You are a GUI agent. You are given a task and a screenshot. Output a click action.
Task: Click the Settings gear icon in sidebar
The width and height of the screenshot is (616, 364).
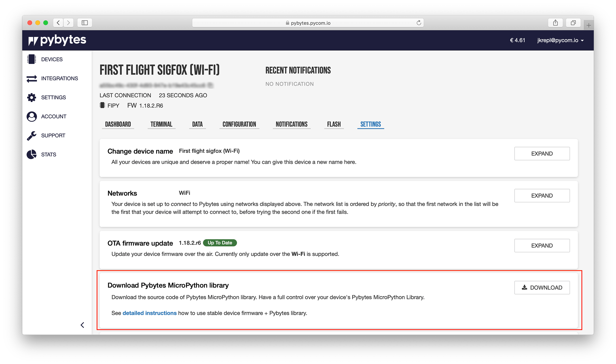(31, 98)
